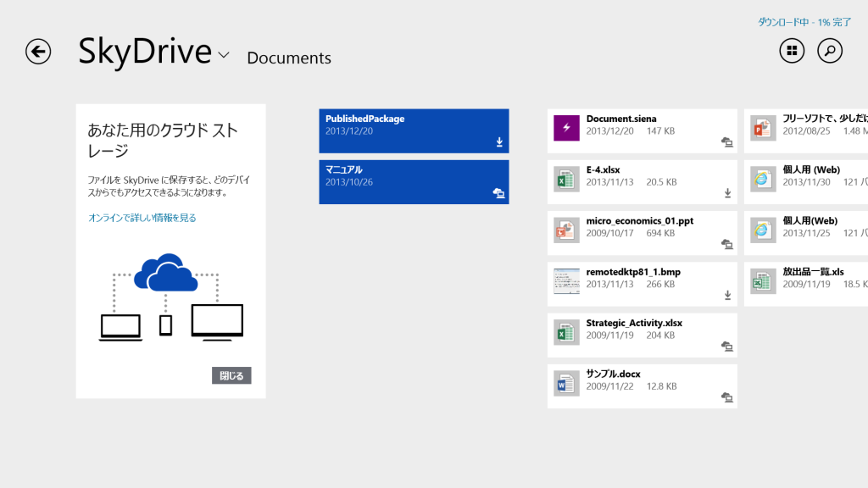Click the 2013/12/20 date on PublishedPackage
Image resolution: width=868 pixels, height=488 pixels.
348,131
